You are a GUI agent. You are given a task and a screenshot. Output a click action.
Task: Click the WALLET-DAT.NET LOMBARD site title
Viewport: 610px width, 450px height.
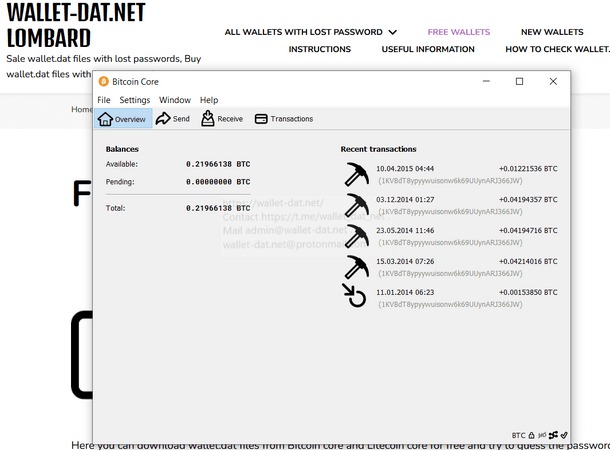pyautogui.click(x=76, y=25)
